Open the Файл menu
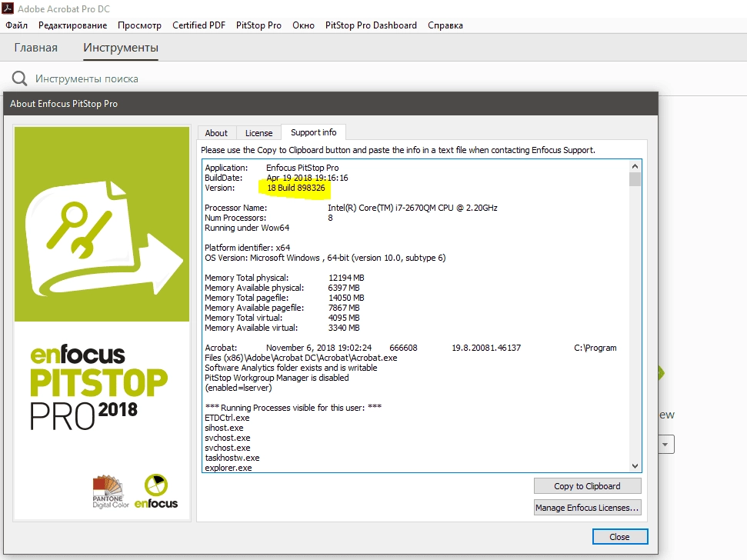The width and height of the screenshot is (747, 560). point(17,25)
